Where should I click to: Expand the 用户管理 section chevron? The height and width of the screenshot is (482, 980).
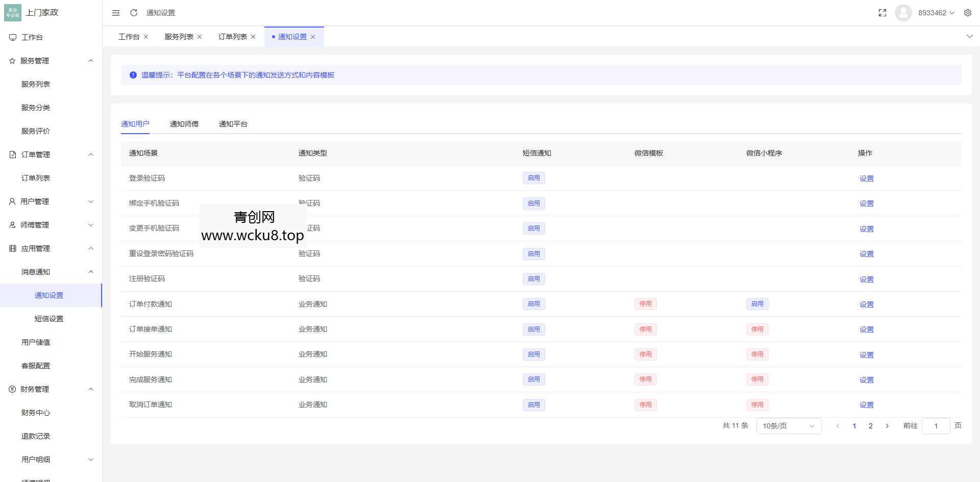pyautogui.click(x=91, y=201)
